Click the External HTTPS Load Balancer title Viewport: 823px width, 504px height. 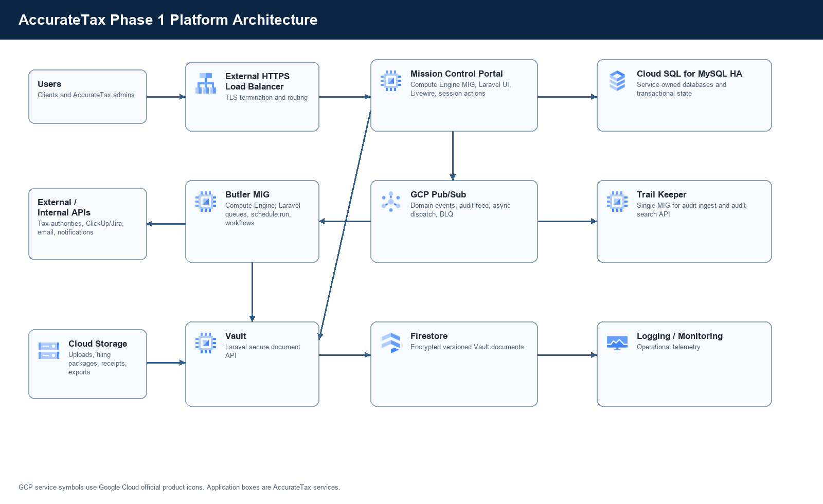coord(257,81)
